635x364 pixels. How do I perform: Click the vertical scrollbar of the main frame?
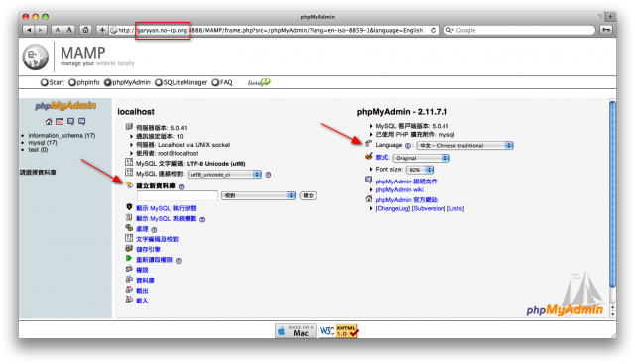(x=613, y=194)
